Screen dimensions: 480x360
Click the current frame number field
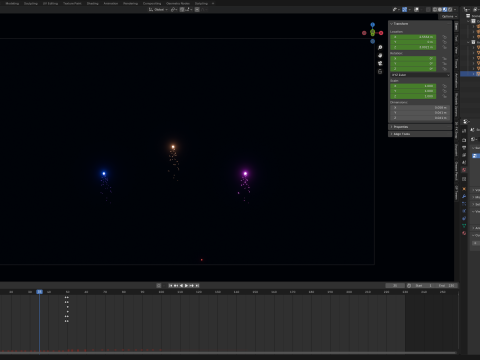coord(395,286)
